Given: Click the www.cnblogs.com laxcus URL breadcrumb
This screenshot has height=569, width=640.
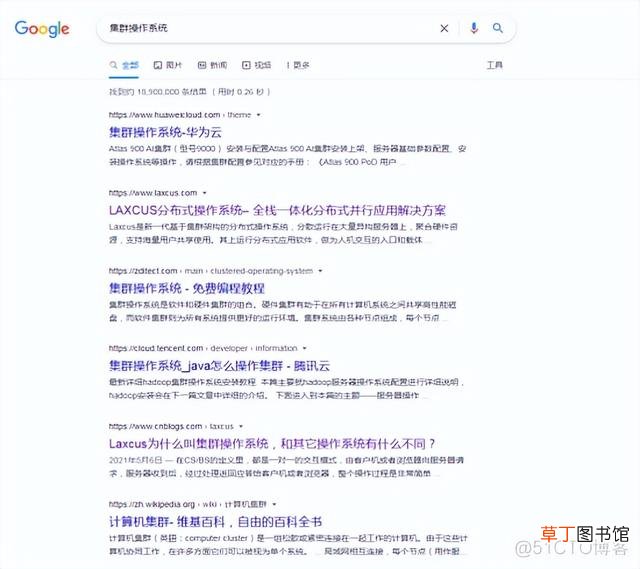Looking at the screenshot, I should [171, 427].
